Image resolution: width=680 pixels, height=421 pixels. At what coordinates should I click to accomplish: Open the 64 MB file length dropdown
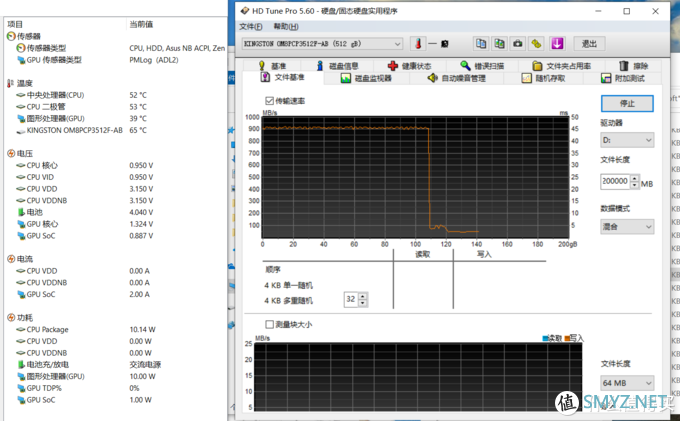(627, 383)
